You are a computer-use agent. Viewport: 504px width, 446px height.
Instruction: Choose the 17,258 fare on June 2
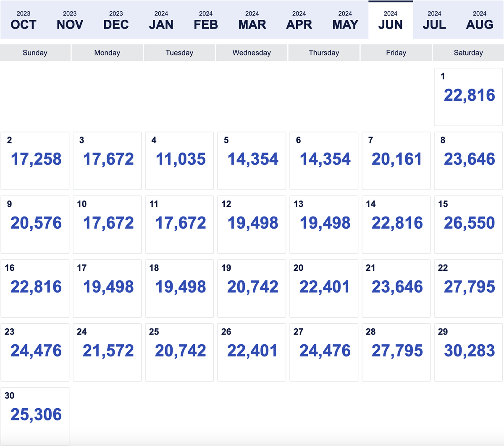click(x=35, y=159)
